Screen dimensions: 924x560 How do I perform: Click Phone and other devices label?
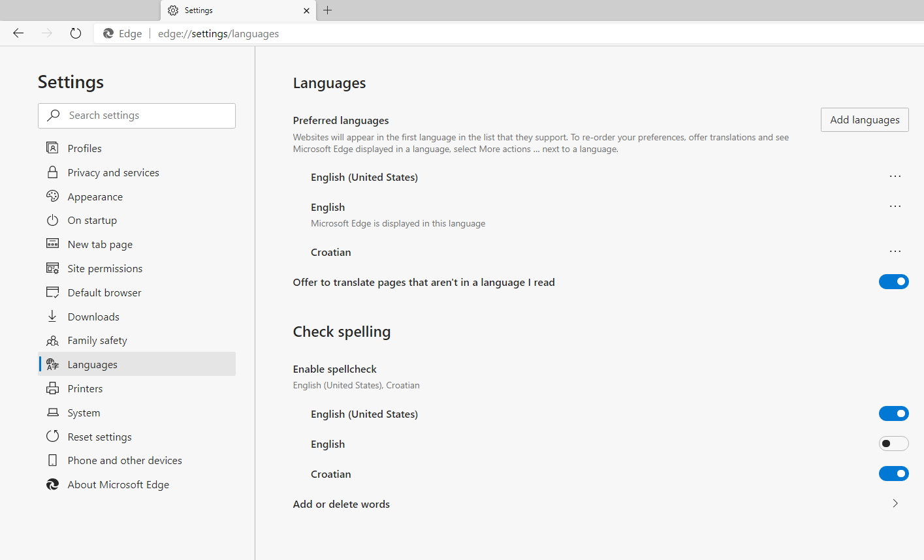tap(125, 460)
